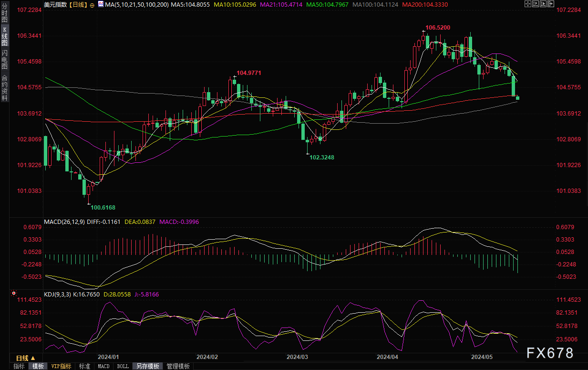588x370 pixels.
Task: Select the 模板 bottom tab
Action: (x=38, y=366)
